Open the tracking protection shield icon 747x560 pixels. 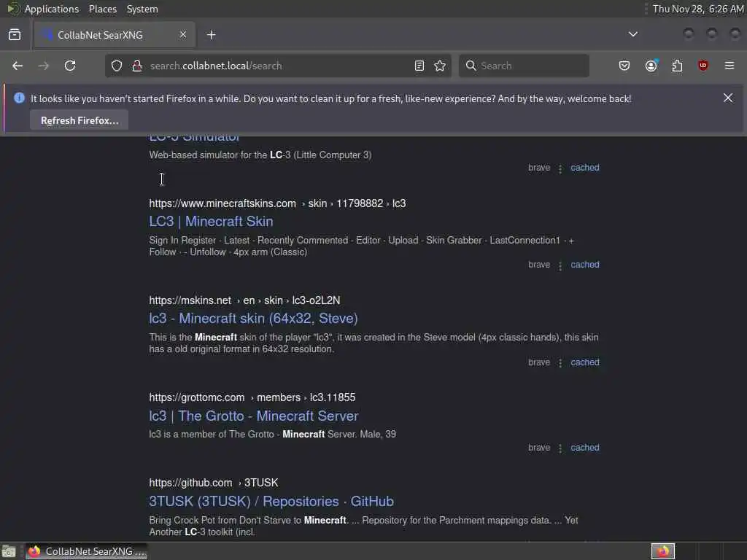pyautogui.click(x=117, y=66)
